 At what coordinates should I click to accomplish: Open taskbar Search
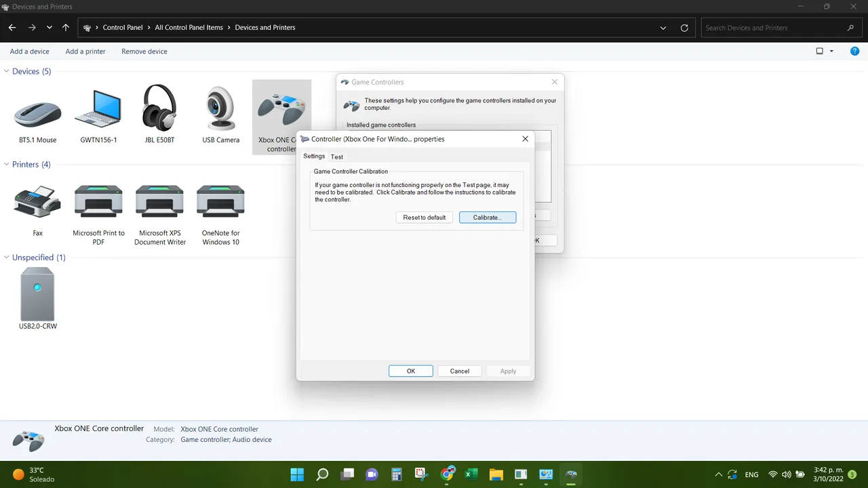(322, 474)
